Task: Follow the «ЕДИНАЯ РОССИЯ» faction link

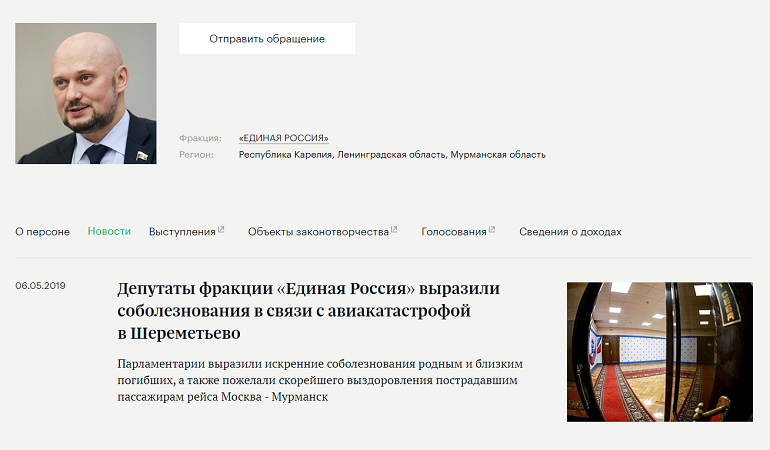Action: [283, 138]
